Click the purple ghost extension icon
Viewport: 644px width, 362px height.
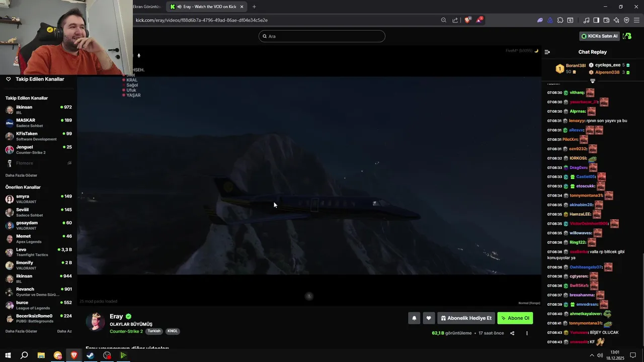540,20
